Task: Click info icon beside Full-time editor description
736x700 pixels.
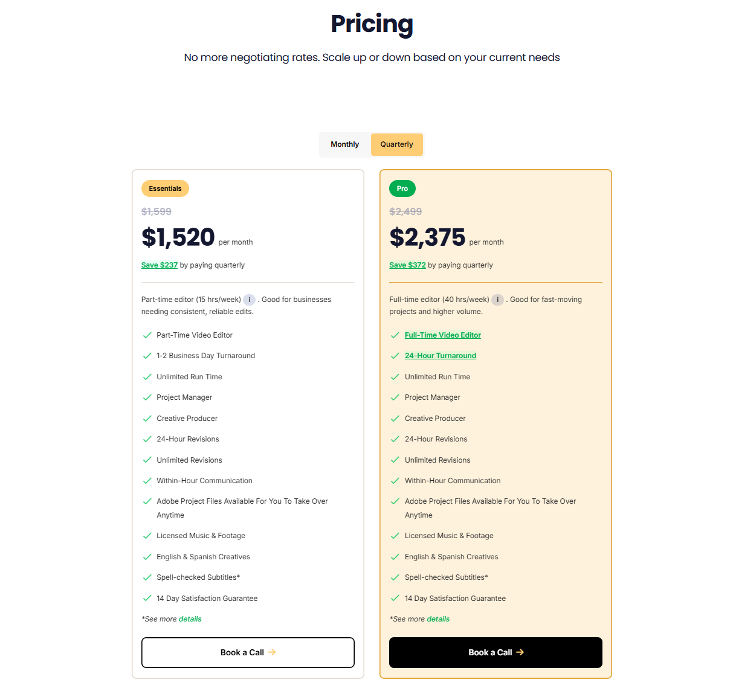Action: 497,300
